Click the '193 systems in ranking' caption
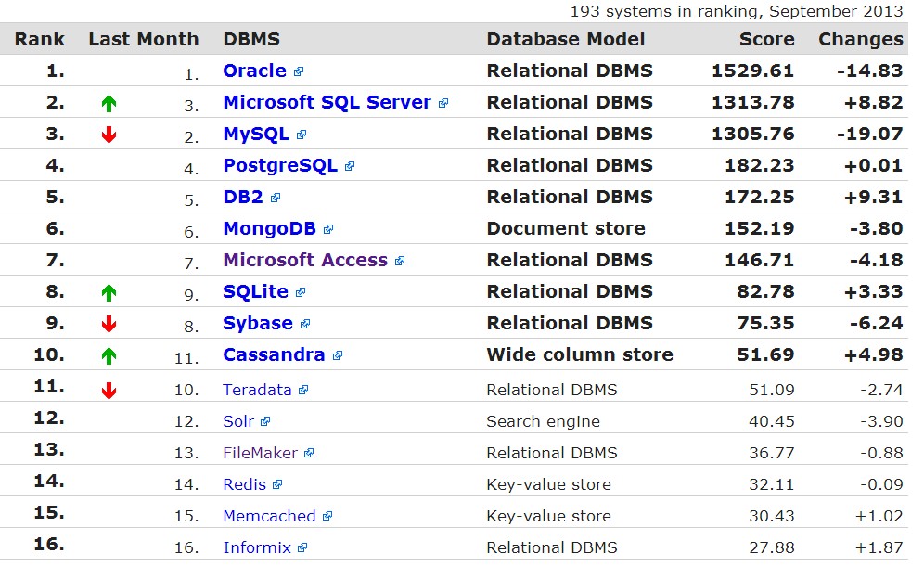This screenshot has height=566, width=924. (737, 11)
